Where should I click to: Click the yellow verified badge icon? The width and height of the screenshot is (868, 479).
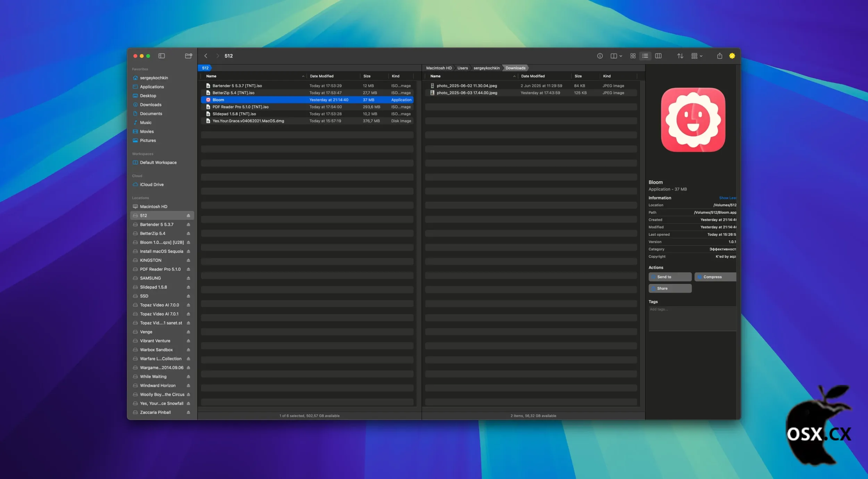point(732,56)
